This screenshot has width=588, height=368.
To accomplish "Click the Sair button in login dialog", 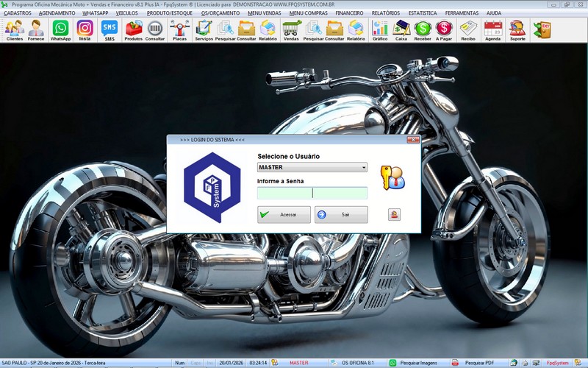I will (x=341, y=214).
